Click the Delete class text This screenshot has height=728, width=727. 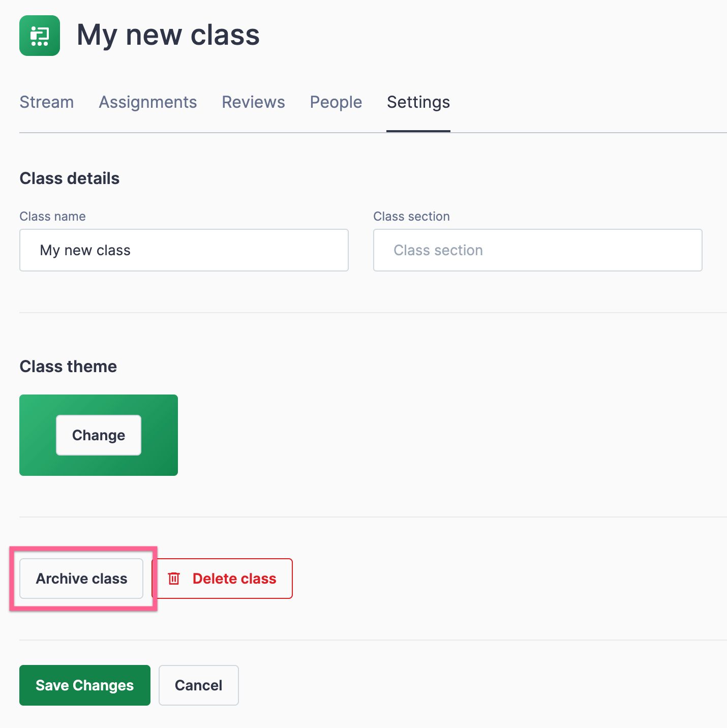click(x=234, y=579)
